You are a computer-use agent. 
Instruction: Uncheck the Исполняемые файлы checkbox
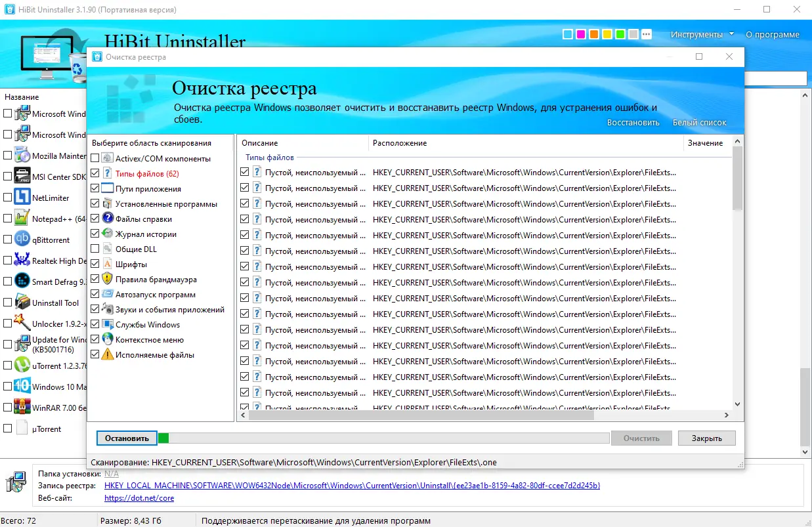95,355
